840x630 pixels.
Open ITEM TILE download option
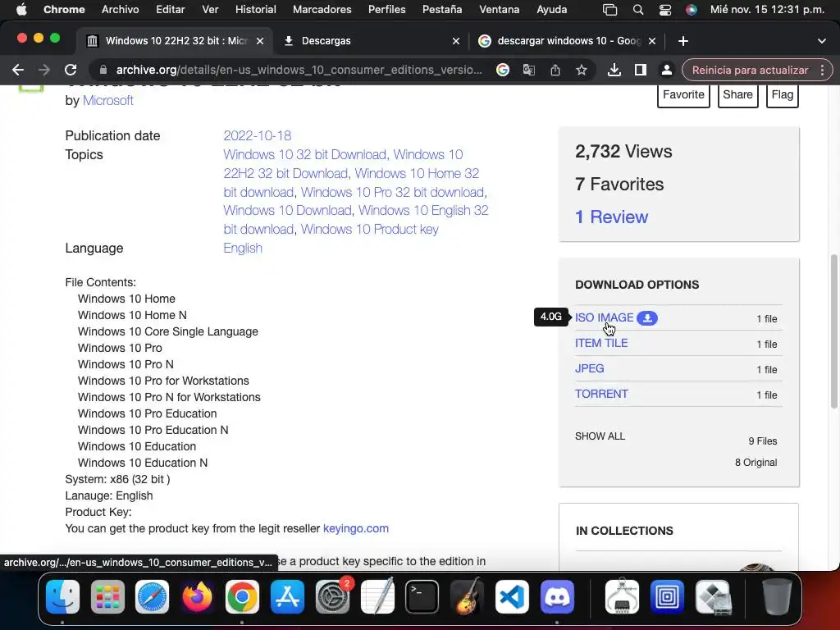pyautogui.click(x=601, y=343)
